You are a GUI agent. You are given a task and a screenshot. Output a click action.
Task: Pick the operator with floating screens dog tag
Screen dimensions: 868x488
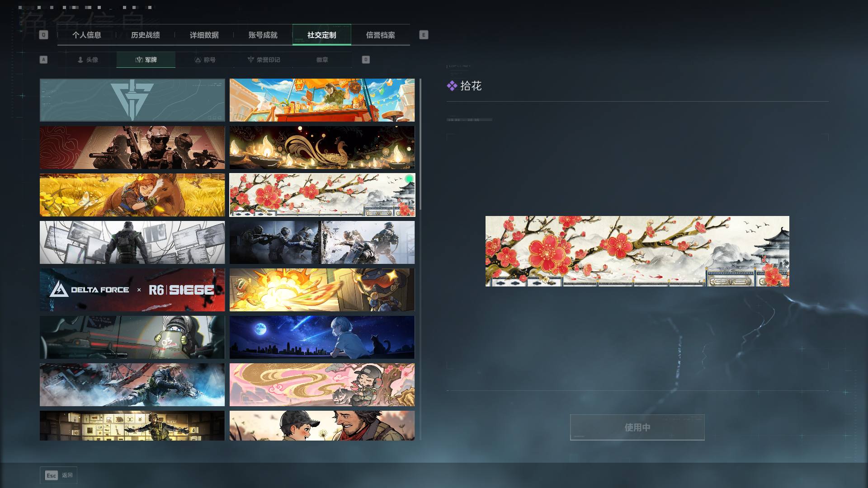click(x=132, y=242)
